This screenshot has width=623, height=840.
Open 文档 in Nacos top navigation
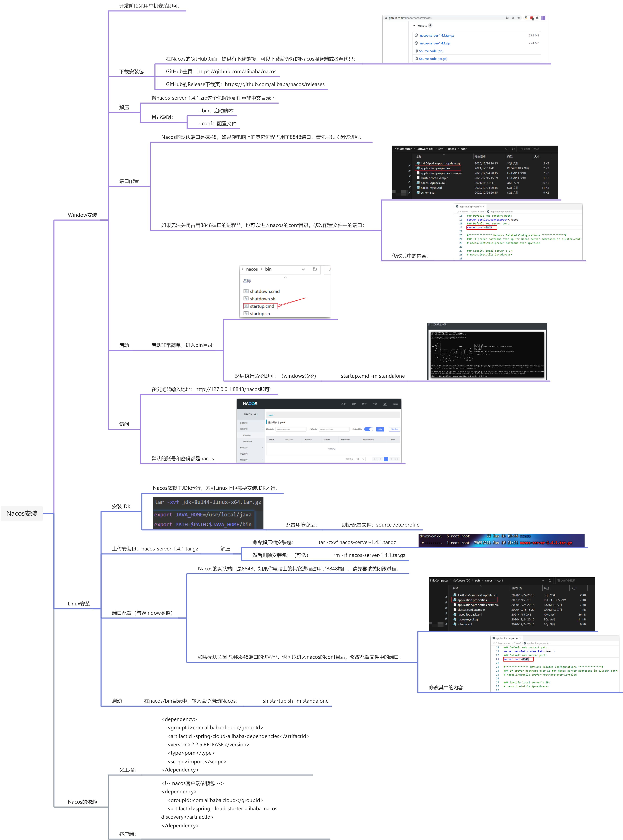(354, 404)
